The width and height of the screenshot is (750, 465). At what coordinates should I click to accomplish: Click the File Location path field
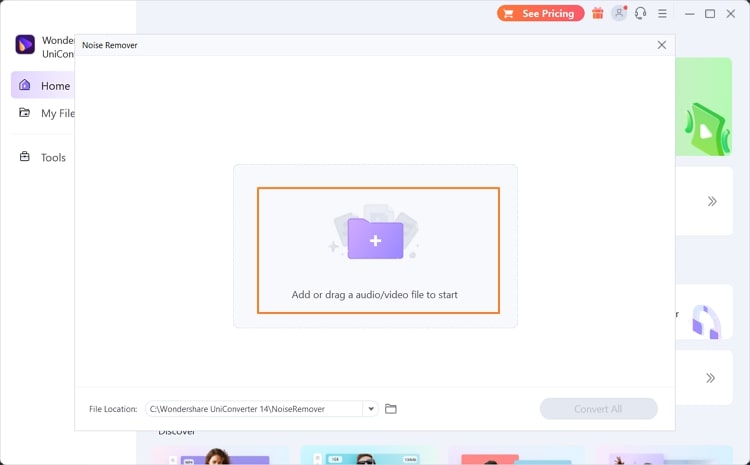click(x=254, y=409)
